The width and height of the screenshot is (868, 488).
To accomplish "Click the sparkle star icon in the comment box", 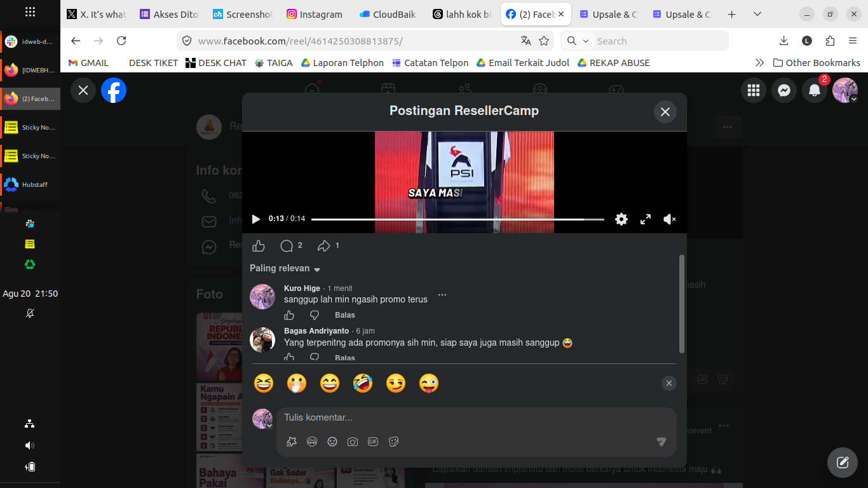I will (x=292, y=442).
